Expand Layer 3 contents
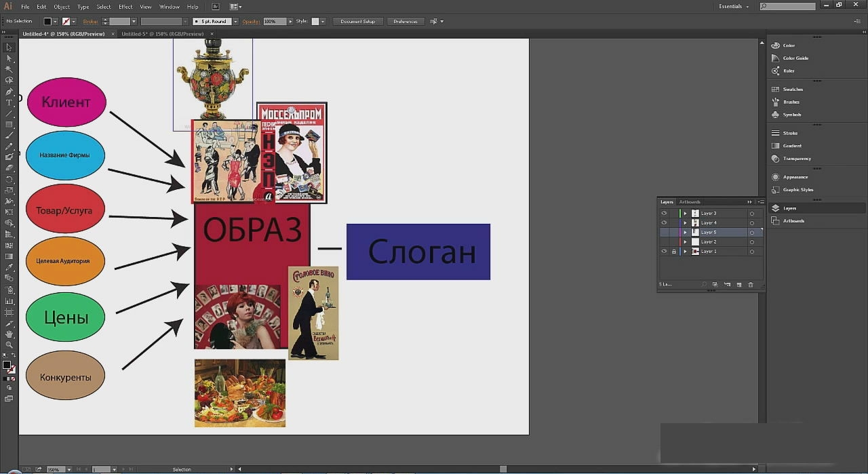 pyautogui.click(x=685, y=213)
